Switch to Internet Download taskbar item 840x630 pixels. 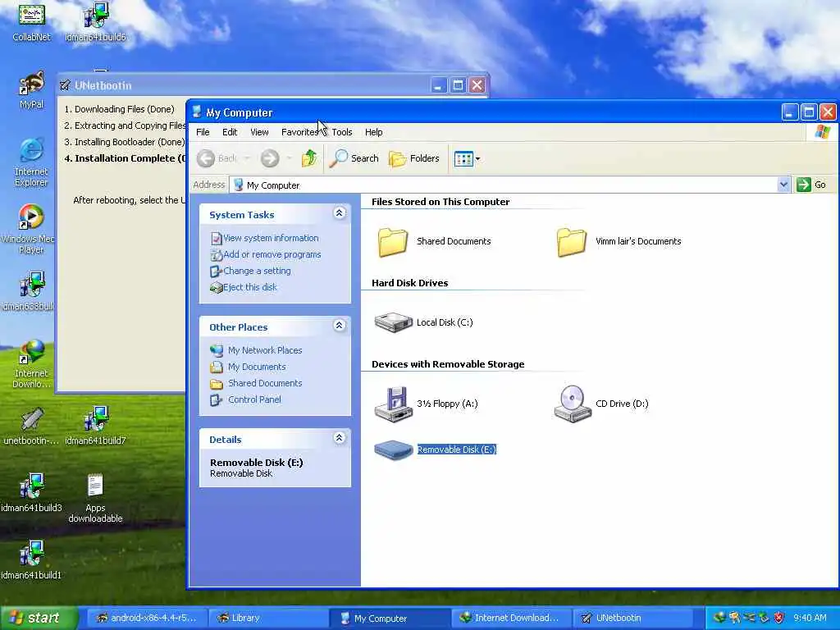[511, 618]
